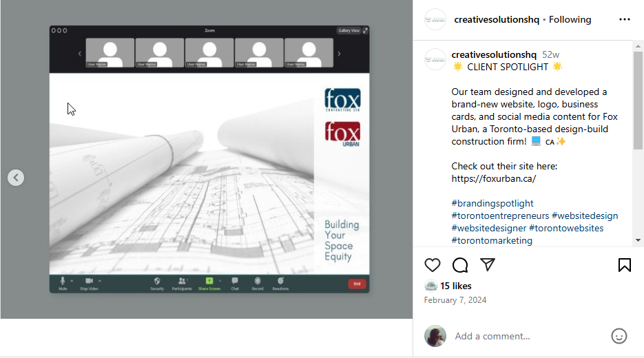Viewport: 644px width, 358px height.
Task: Share post via paper plane icon
Action: click(488, 265)
